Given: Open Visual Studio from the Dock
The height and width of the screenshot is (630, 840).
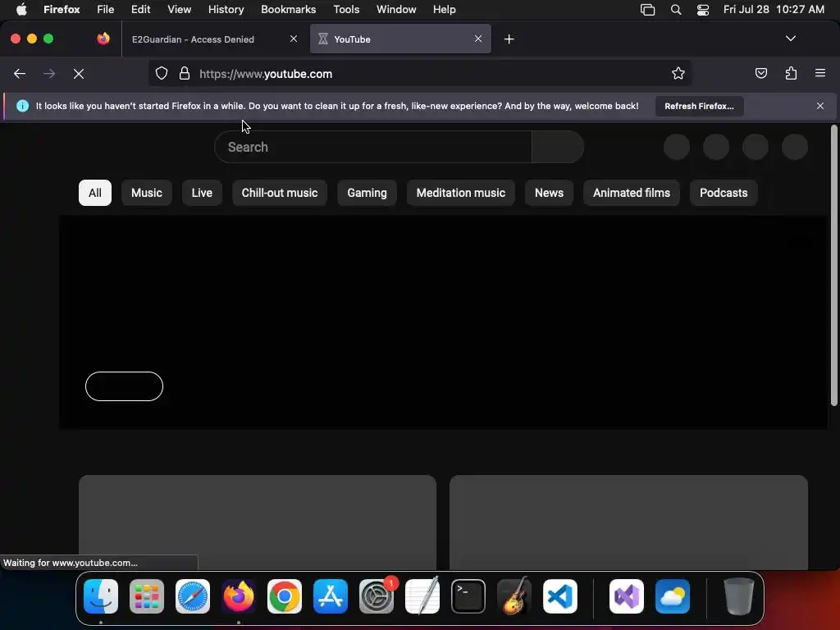Looking at the screenshot, I should point(627,596).
